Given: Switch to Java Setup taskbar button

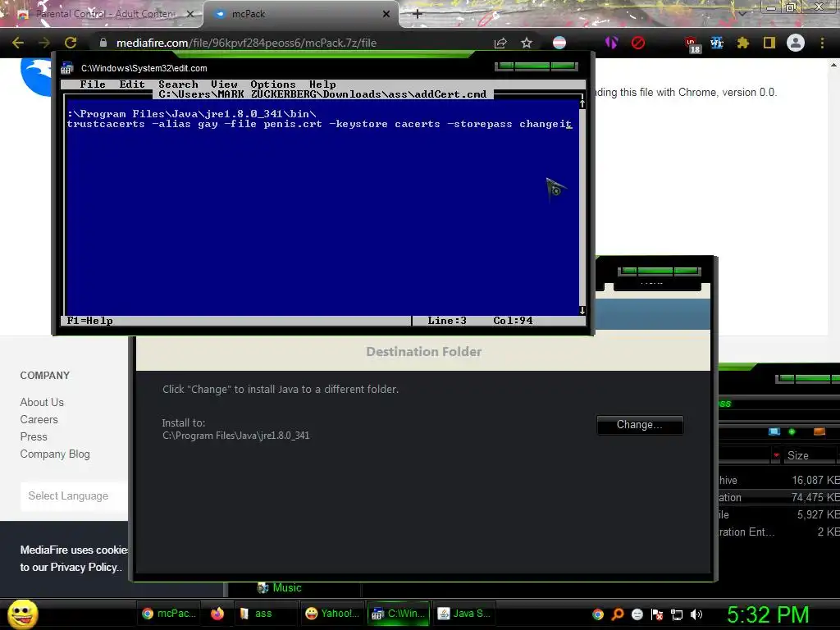Looking at the screenshot, I should [x=464, y=614].
